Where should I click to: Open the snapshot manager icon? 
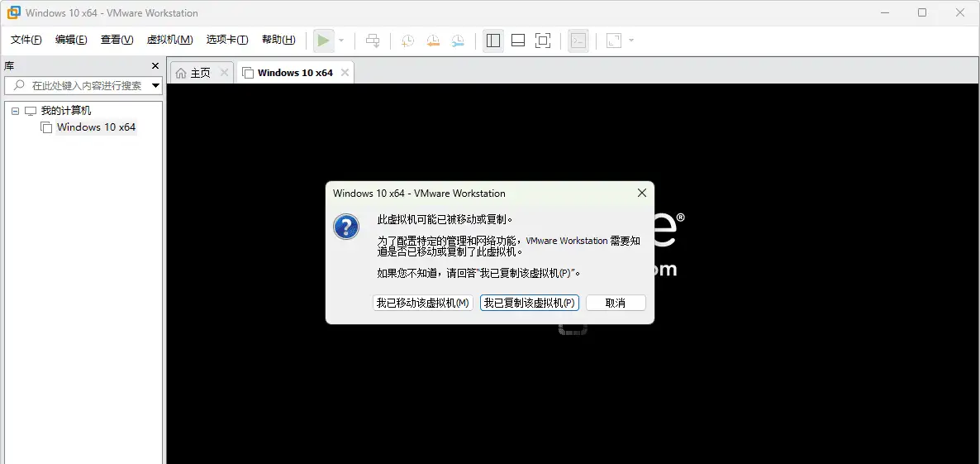tap(458, 41)
